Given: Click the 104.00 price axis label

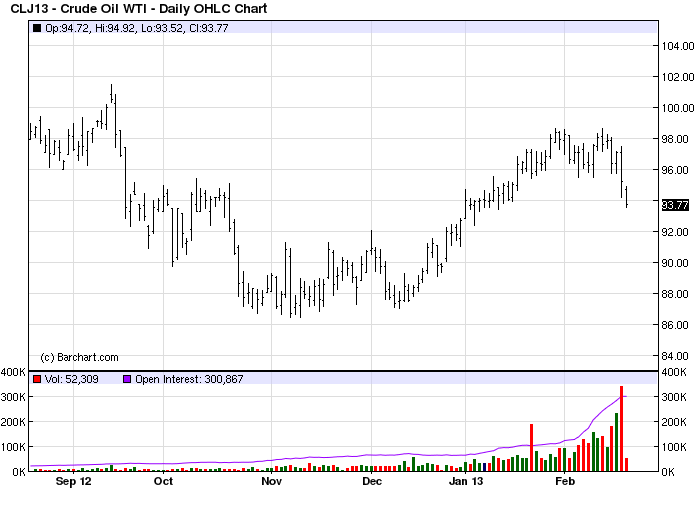Looking at the screenshot, I should pos(678,46).
